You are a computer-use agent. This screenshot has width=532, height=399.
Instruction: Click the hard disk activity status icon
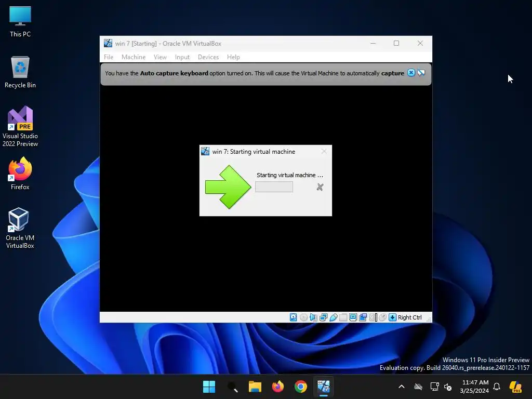pyautogui.click(x=293, y=317)
